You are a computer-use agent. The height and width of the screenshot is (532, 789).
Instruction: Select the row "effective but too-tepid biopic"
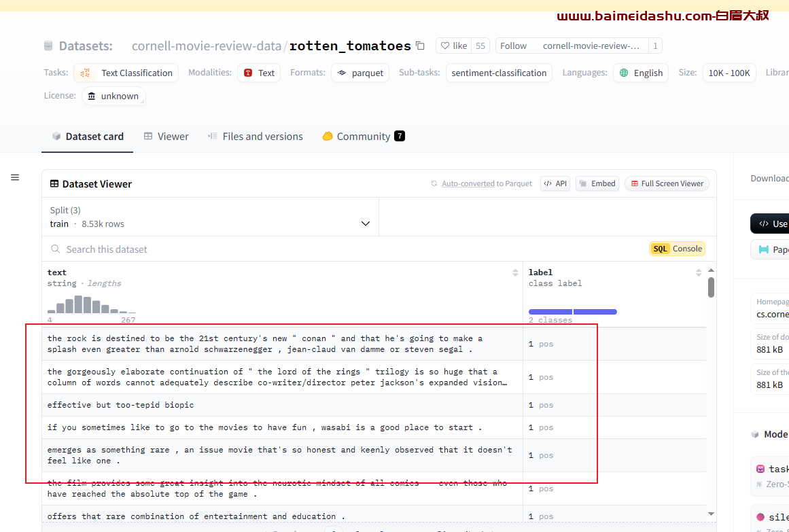tap(374, 405)
